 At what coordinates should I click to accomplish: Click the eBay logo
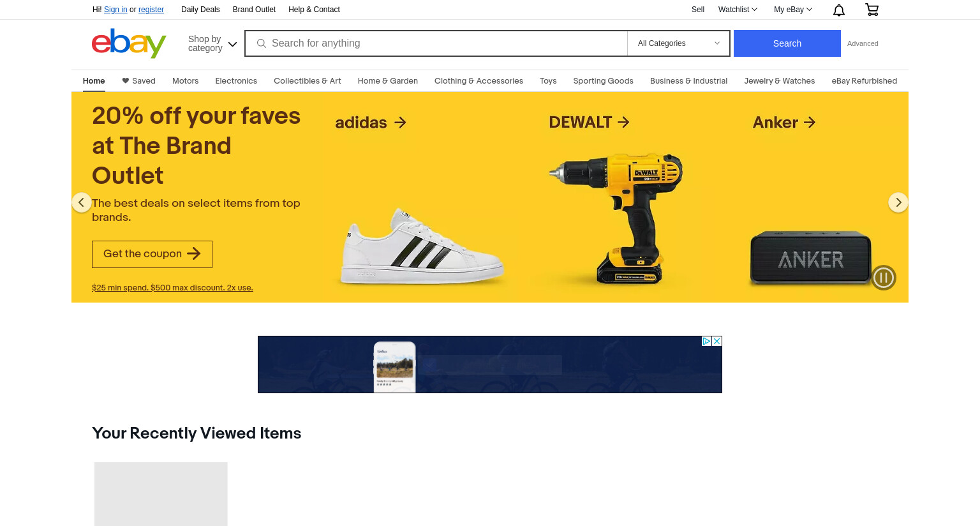129,43
